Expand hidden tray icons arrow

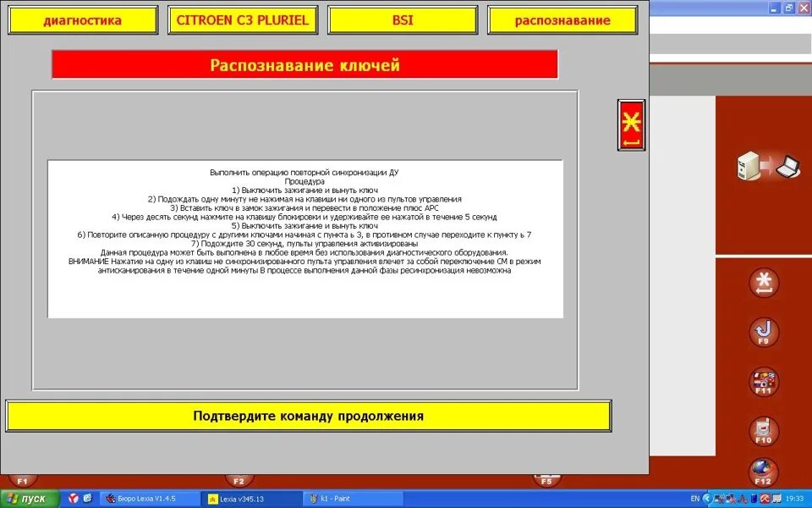click(x=706, y=499)
